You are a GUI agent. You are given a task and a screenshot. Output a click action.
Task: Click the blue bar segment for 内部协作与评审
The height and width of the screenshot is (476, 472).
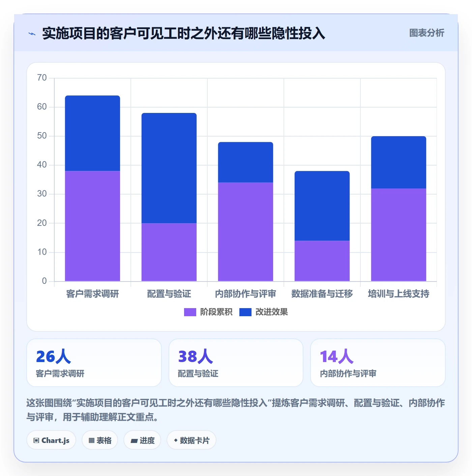[x=245, y=162]
